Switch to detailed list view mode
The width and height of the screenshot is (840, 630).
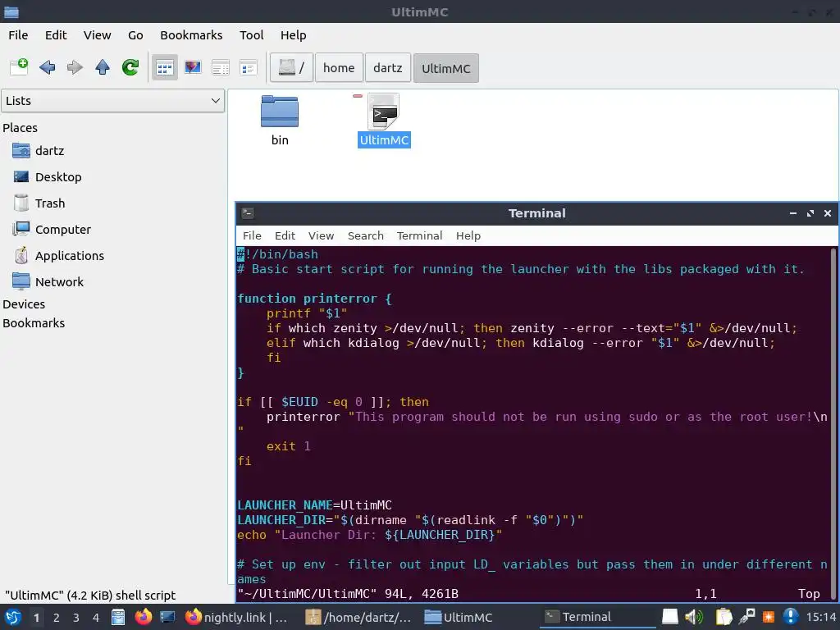249,67
